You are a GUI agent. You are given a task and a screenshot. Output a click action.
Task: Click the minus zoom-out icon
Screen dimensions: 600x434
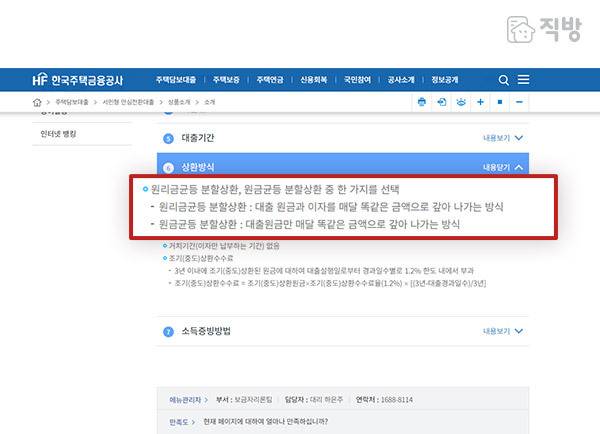[x=519, y=102]
